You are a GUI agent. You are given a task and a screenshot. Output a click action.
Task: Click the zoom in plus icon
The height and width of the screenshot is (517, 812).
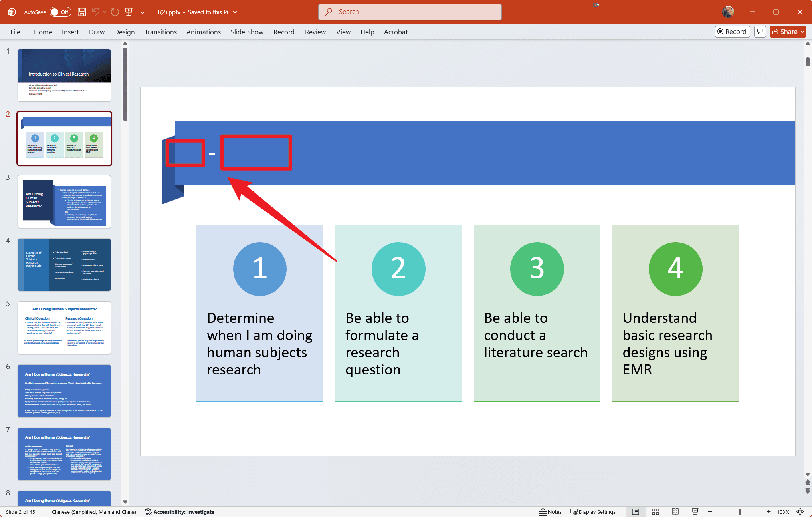768,512
